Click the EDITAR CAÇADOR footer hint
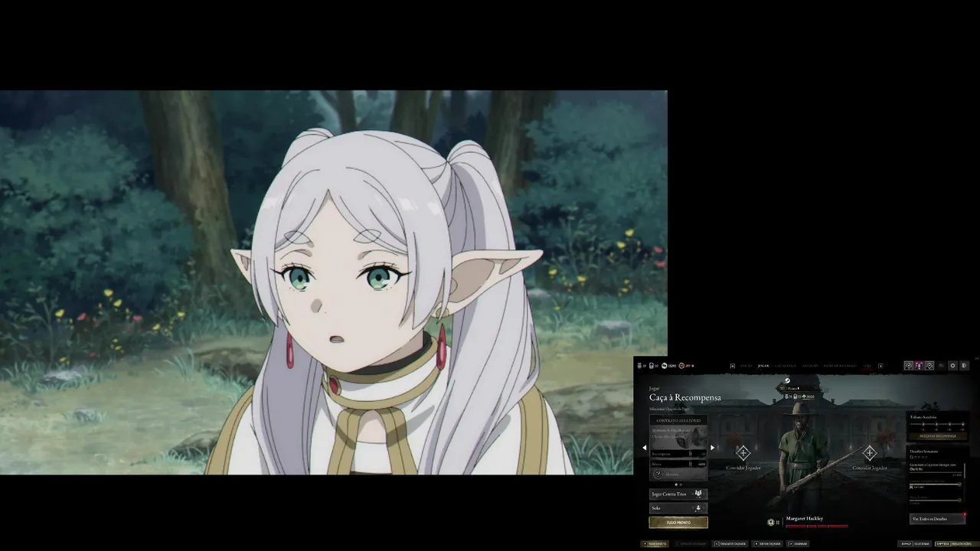 [768, 544]
